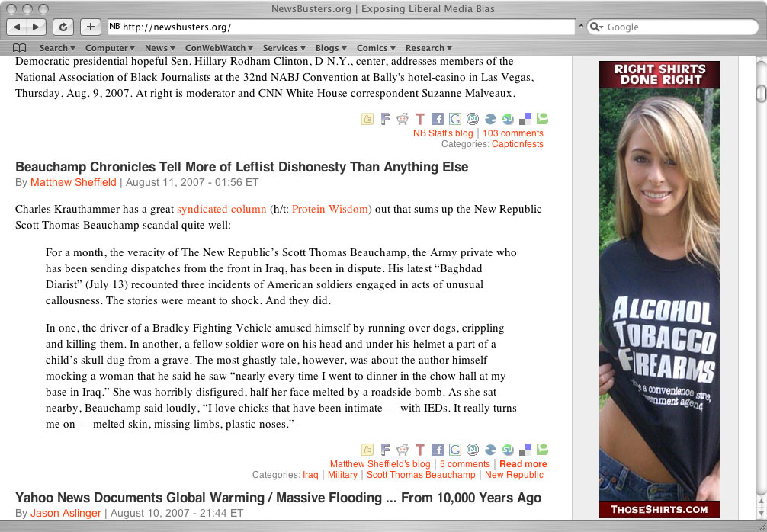Share the Captionfests post via the Furl F icon

click(386, 119)
